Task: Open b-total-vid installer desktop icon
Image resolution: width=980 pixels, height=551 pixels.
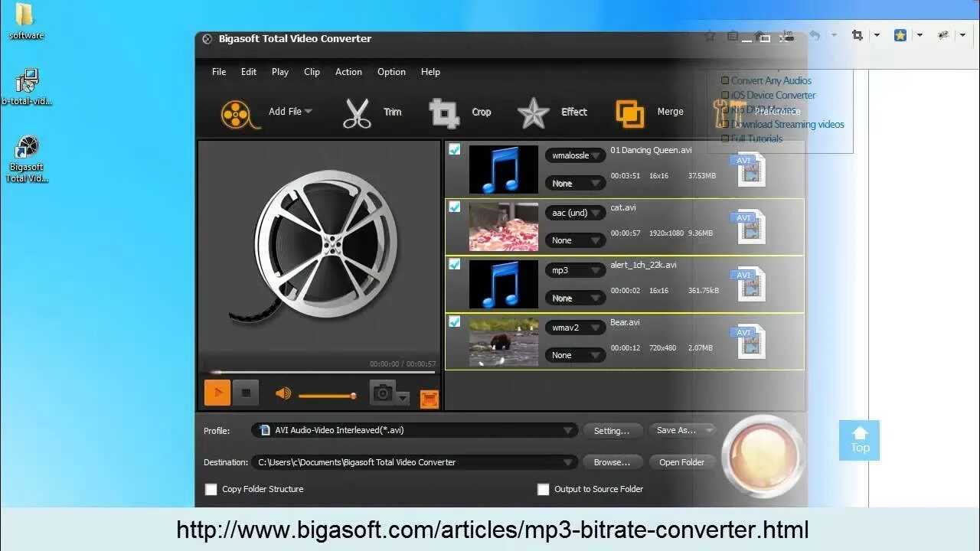Action: pyautogui.click(x=27, y=87)
